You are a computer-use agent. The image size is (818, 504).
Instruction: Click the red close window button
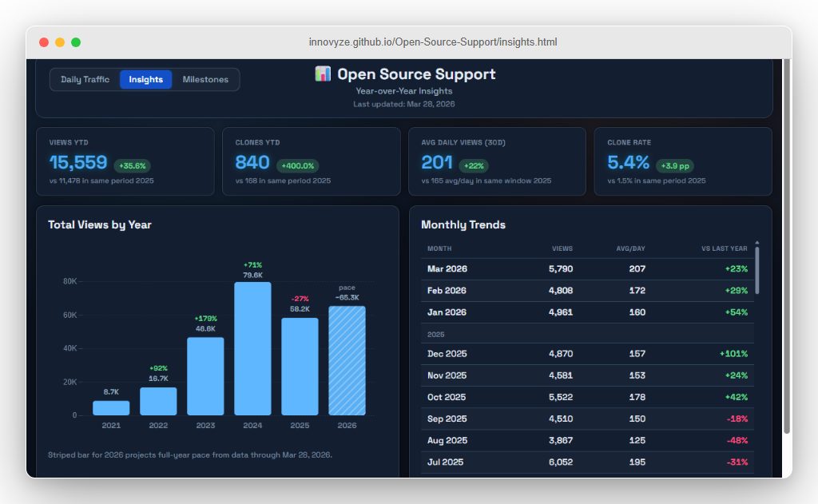44,42
